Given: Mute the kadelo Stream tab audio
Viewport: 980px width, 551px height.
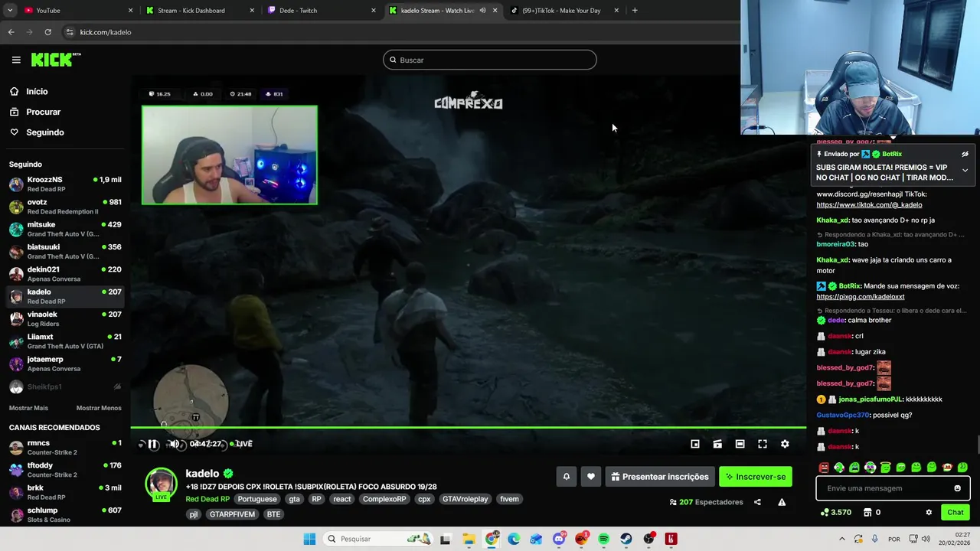Looking at the screenshot, I should (x=482, y=11).
